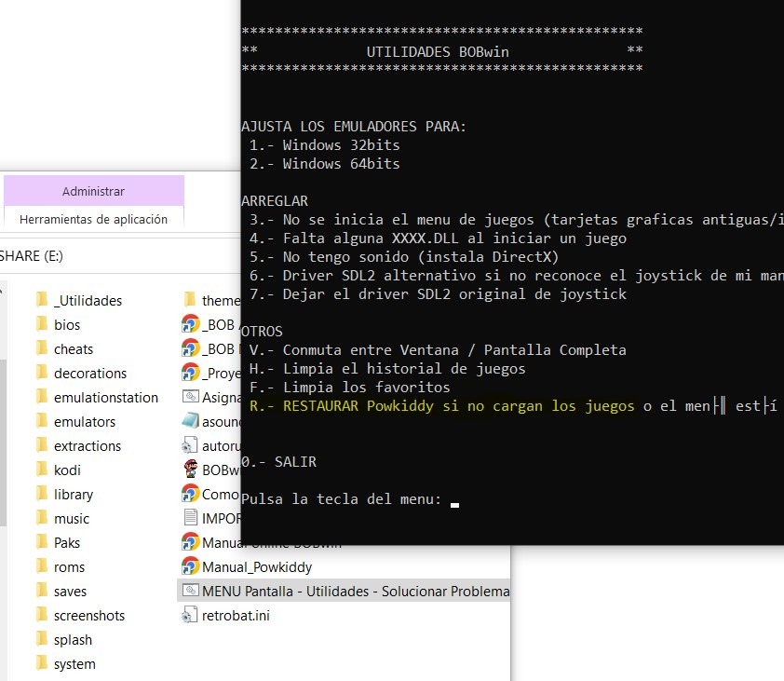Click Herramientas de aplicación tab label

pos(93,219)
